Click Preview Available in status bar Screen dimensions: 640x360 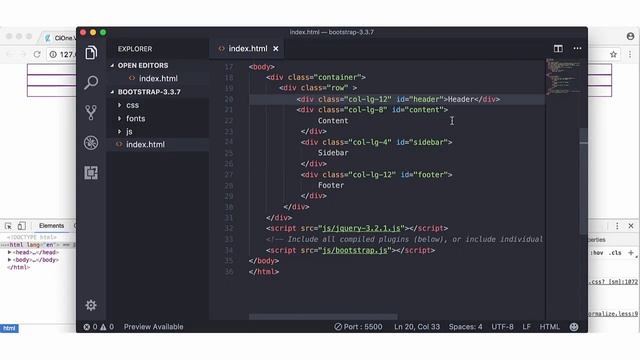pyautogui.click(x=153, y=327)
